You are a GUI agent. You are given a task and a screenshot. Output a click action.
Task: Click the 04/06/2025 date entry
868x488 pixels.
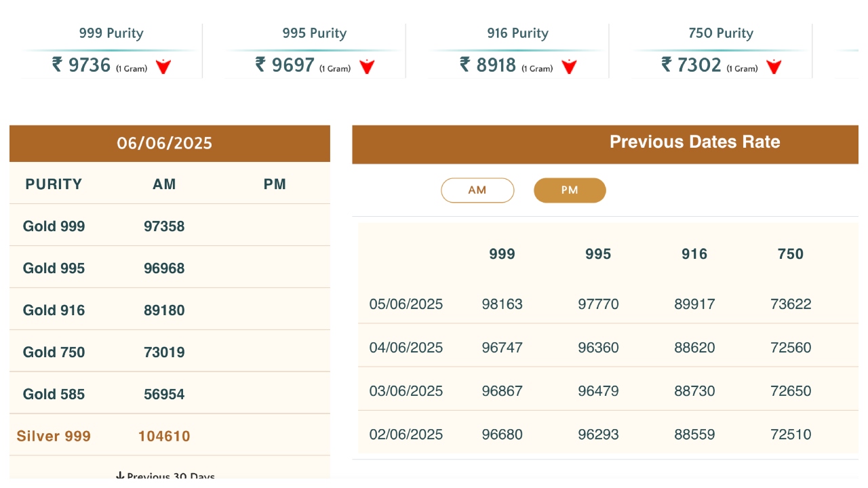pos(406,348)
